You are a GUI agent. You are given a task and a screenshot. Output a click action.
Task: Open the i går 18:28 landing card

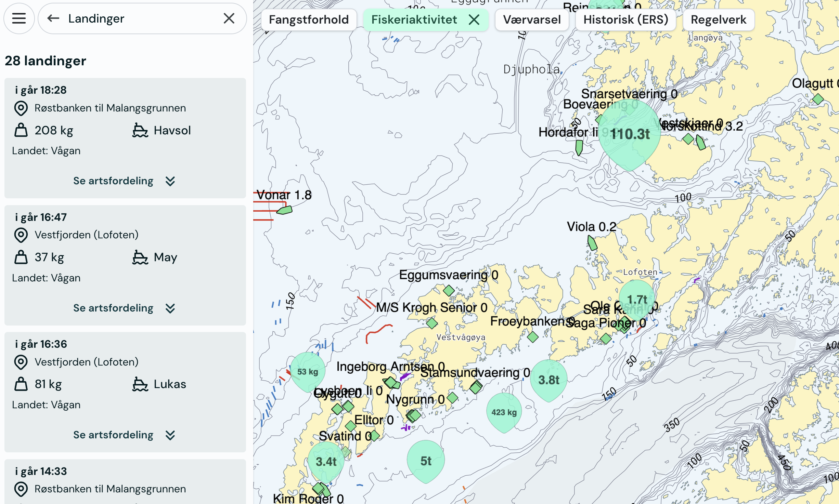point(125,138)
